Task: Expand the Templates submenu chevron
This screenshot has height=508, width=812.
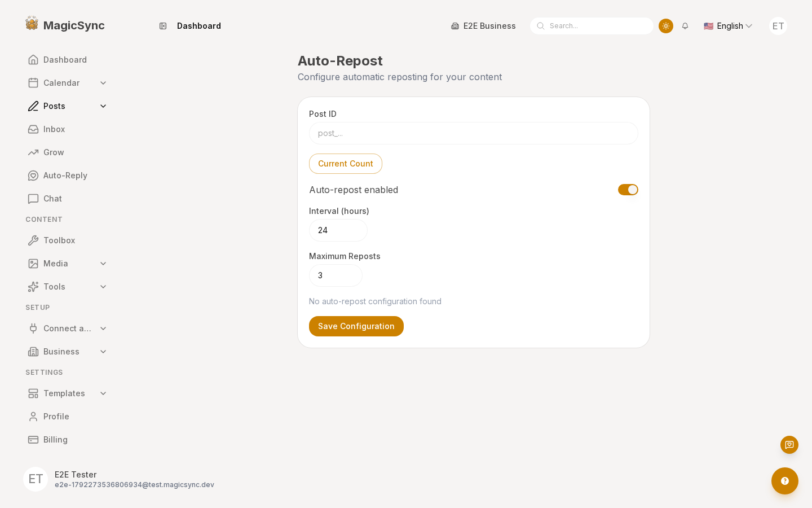Action: tap(103, 393)
